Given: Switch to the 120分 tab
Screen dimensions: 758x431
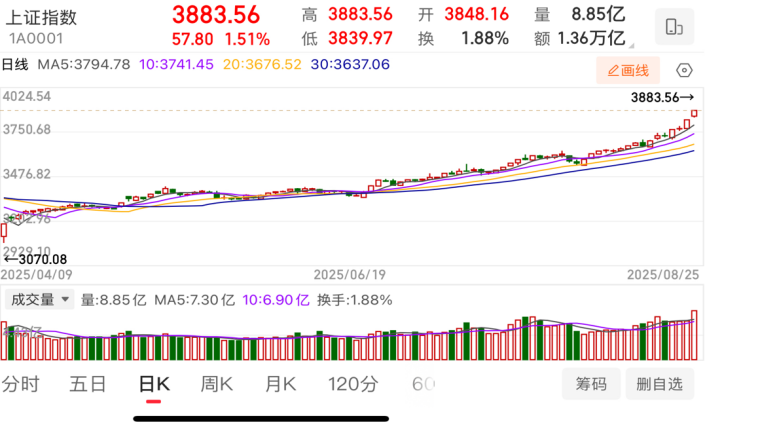Looking at the screenshot, I should pos(353,384).
